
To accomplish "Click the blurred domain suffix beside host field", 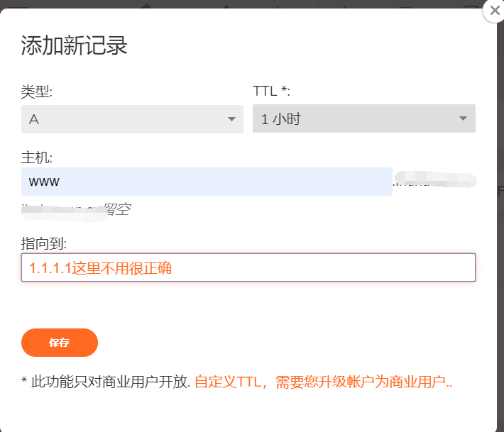I will click(x=433, y=182).
